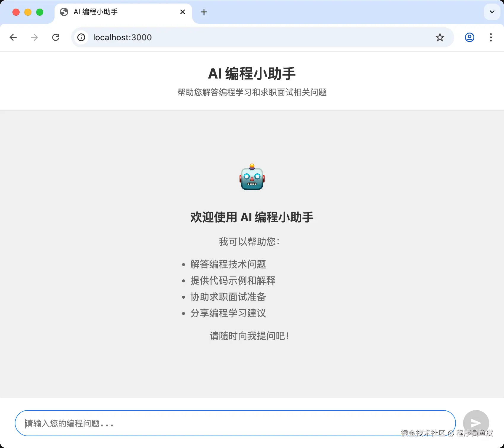
Task: Expand the tab search chevron dropdown
Action: tap(492, 12)
